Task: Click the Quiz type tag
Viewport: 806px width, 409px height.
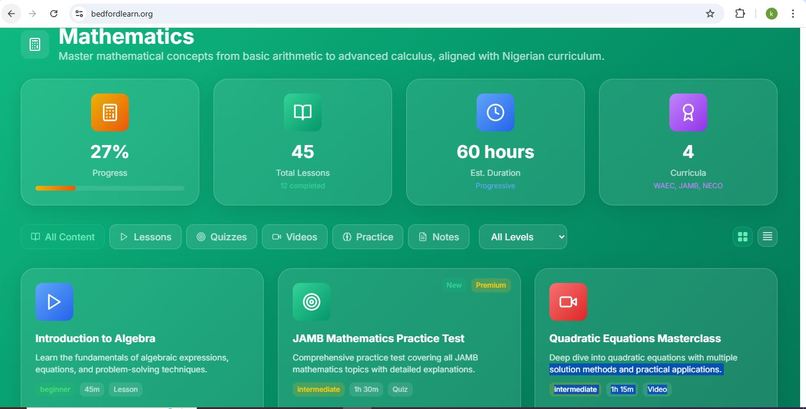Action: (400, 389)
